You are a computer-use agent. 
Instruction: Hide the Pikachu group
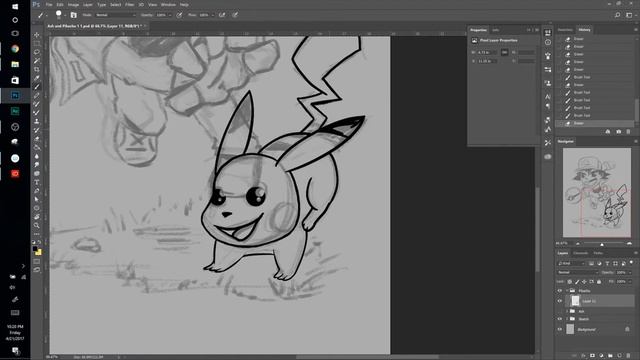click(x=560, y=291)
